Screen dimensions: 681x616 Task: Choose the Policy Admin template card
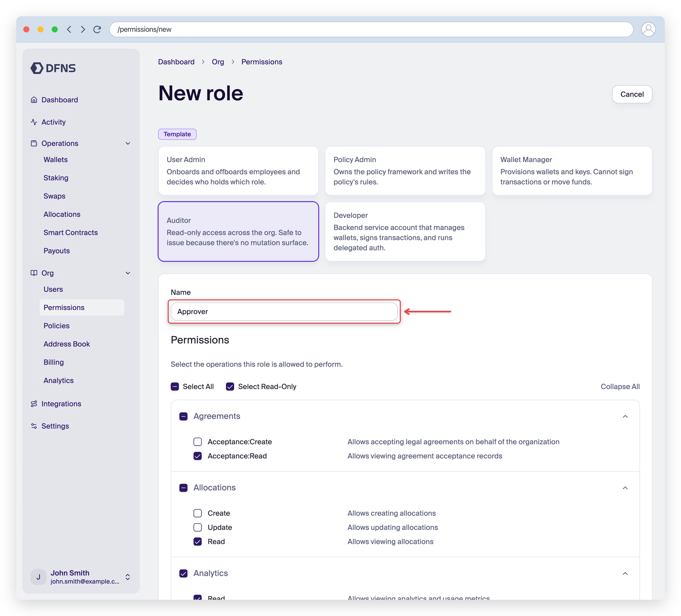(405, 170)
